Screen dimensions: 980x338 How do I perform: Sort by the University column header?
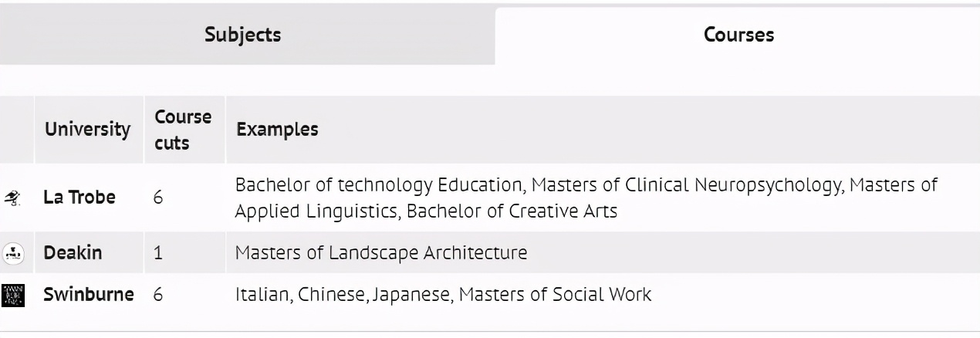coord(87,130)
